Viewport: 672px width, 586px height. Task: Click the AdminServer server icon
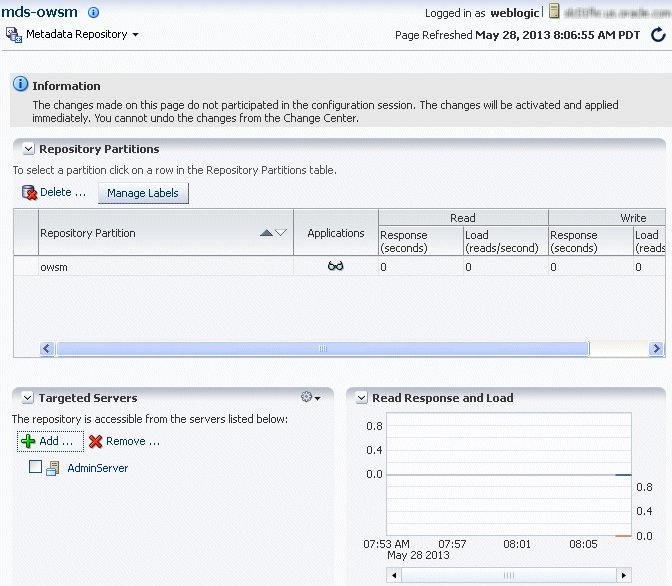tap(53, 468)
